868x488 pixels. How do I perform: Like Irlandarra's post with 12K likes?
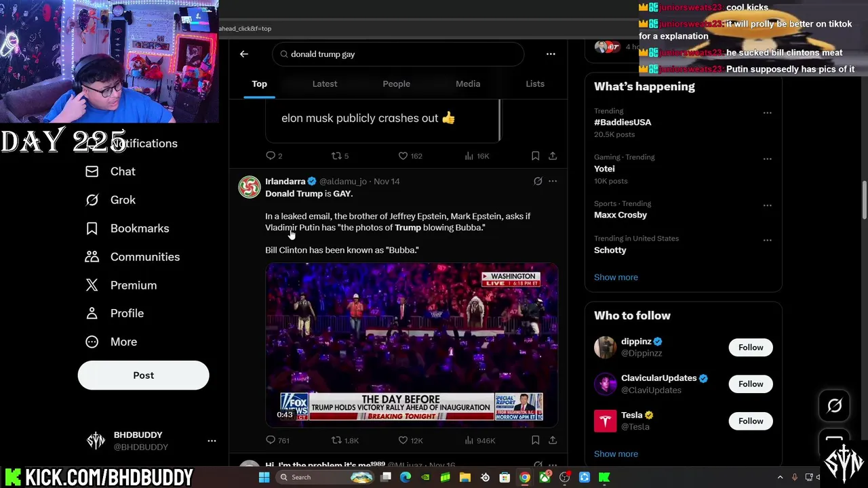(x=410, y=441)
